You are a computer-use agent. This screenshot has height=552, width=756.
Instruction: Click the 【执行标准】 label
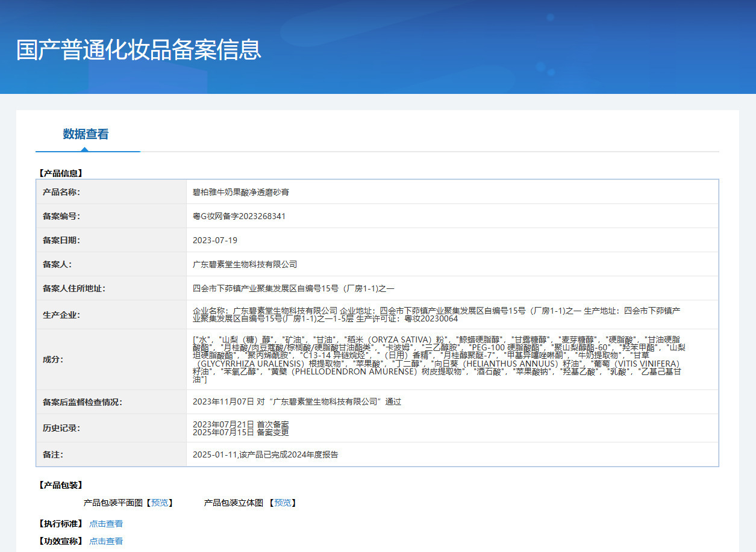click(x=60, y=524)
